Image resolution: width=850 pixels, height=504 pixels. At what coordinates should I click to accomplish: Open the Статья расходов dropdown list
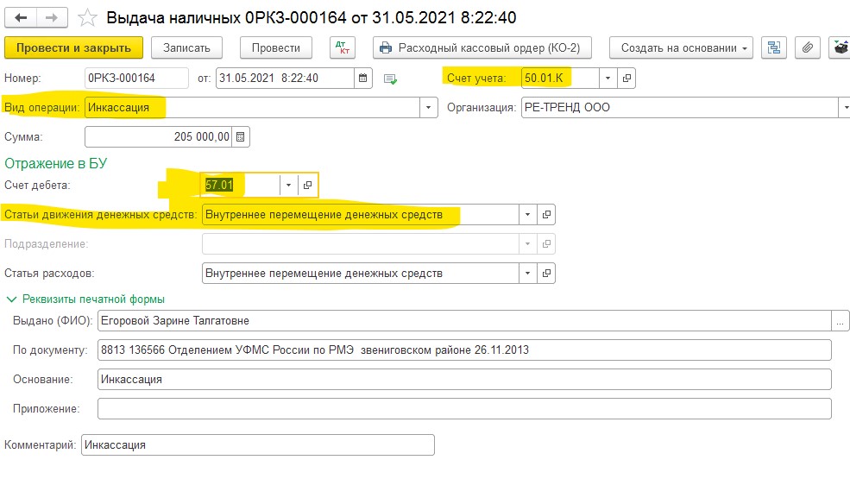(x=527, y=274)
